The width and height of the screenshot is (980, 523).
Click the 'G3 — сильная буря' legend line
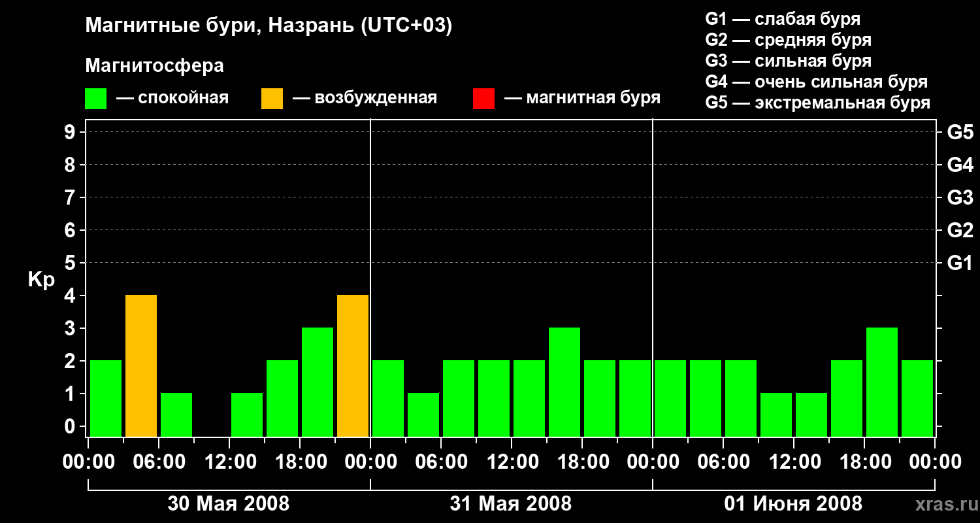(788, 61)
